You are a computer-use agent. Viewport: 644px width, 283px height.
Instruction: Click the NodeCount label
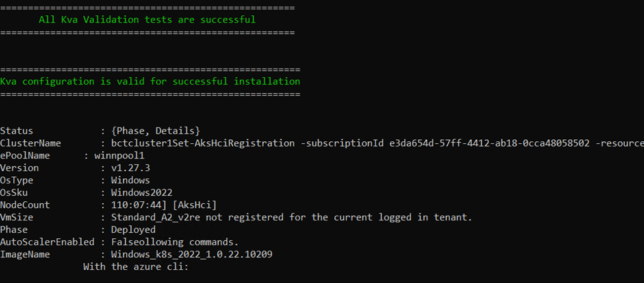click(x=25, y=205)
